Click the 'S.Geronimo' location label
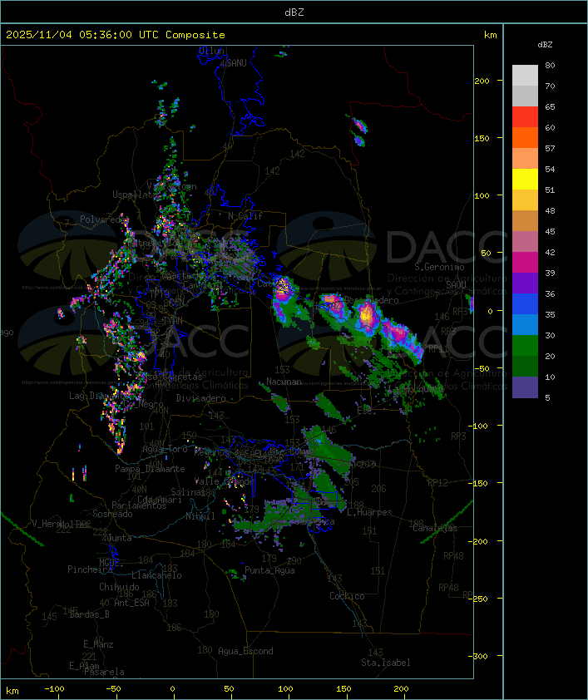The height and width of the screenshot is (700, 588). (x=439, y=267)
